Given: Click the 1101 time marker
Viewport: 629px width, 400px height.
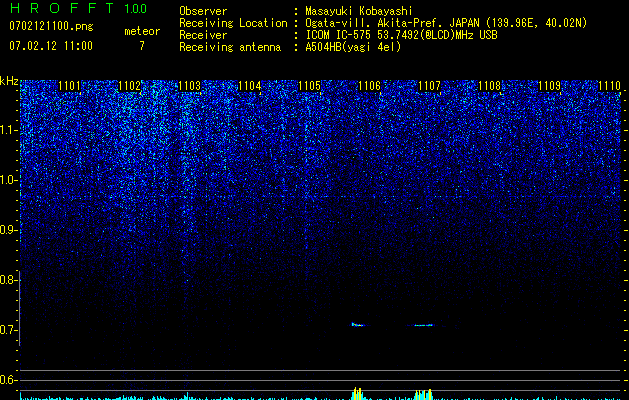Looking at the screenshot, I should [69, 86].
